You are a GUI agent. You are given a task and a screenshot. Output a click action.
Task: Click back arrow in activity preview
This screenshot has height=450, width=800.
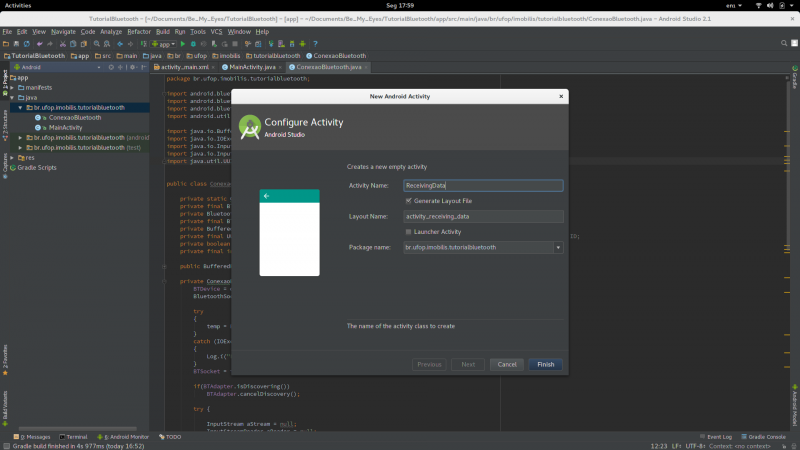266,196
